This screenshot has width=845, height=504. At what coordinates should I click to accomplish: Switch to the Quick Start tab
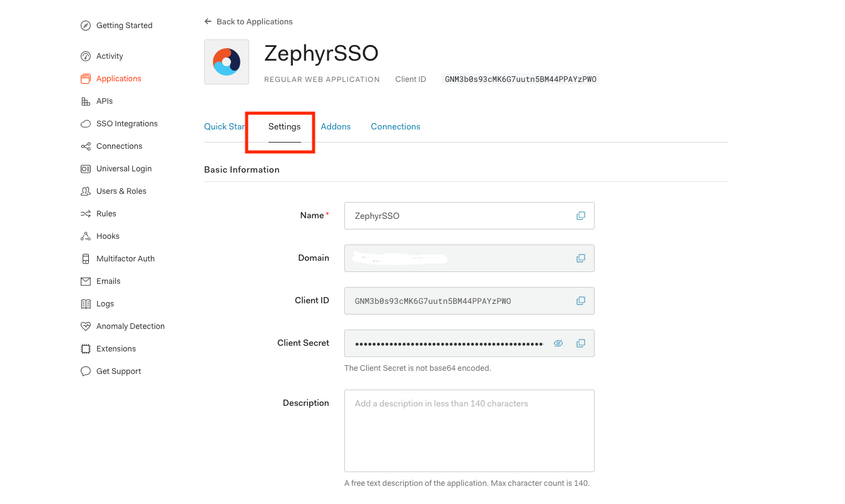[224, 126]
